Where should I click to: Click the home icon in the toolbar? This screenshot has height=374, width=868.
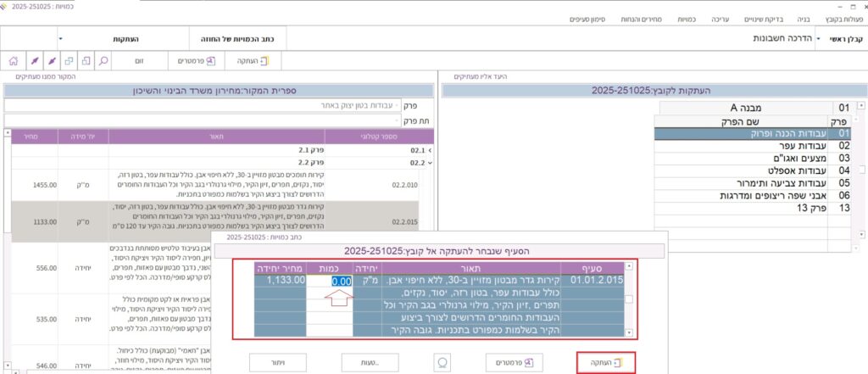click(14, 61)
